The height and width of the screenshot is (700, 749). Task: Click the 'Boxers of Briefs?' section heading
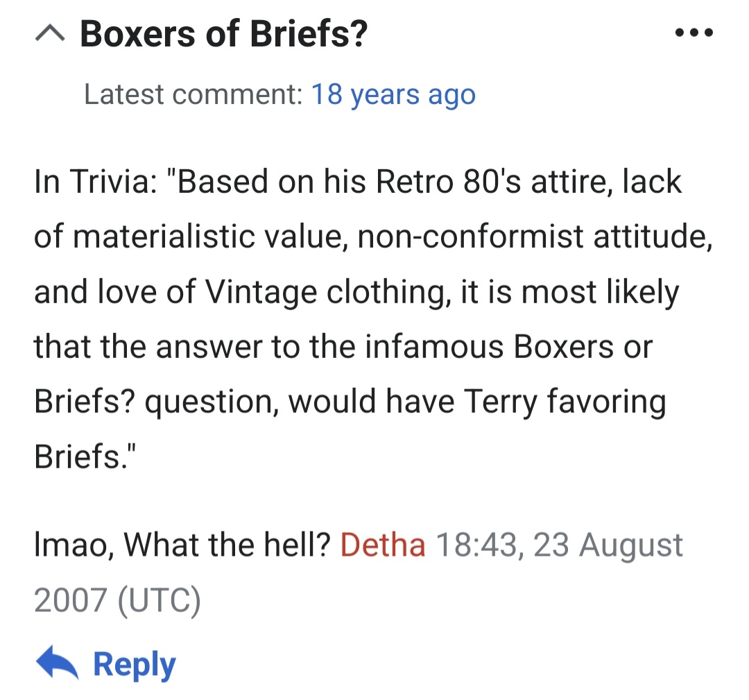223,33
